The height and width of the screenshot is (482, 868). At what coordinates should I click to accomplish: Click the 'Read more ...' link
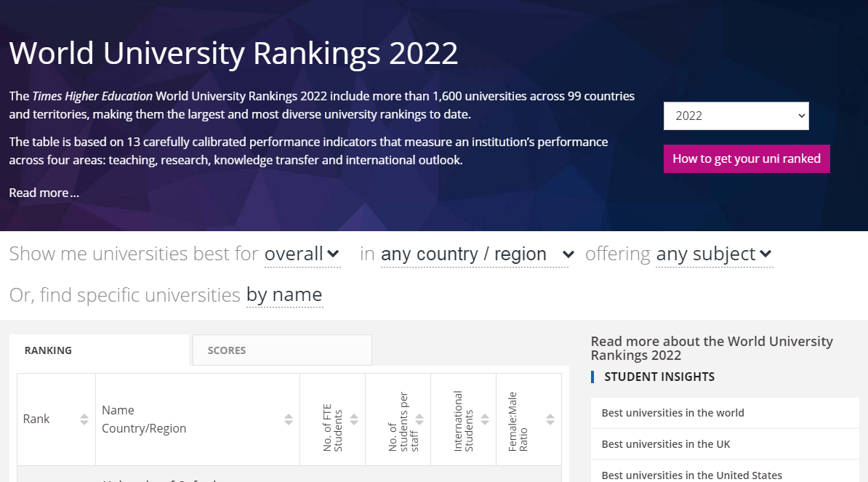[x=44, y=193]
